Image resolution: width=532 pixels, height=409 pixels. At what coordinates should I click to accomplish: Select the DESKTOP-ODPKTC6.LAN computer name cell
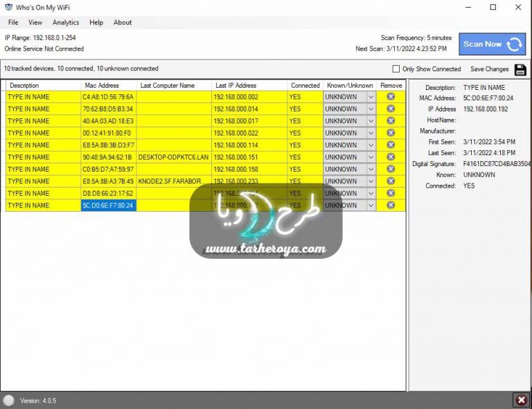pyautogui.click(x=174, y=157)
